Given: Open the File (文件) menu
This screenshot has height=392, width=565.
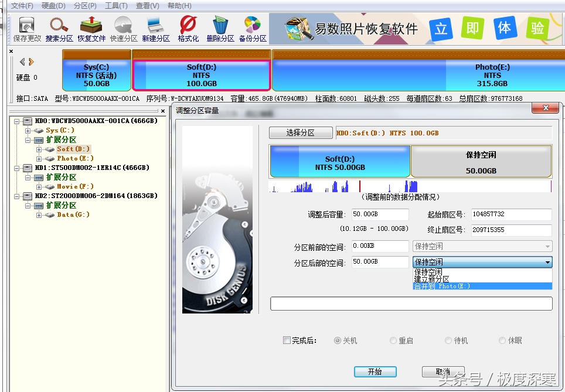Looking at the screenshot, I should pos(22,6).
